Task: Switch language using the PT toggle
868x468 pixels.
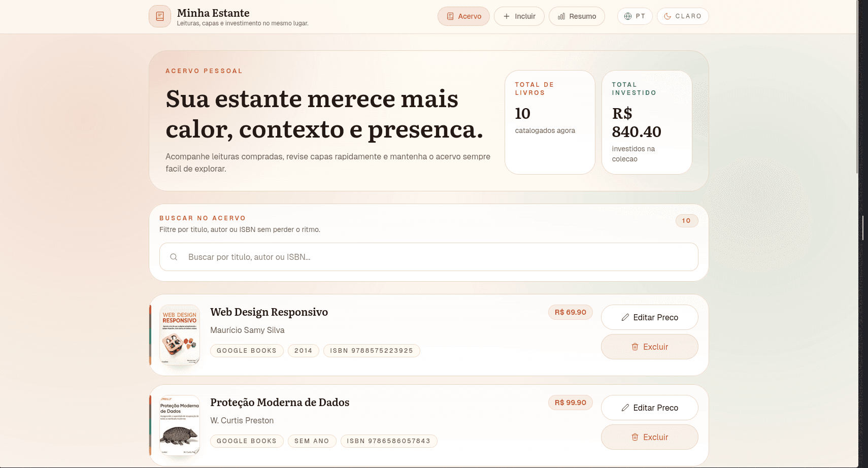Action: pyautogui.click(x=635, y=16)
